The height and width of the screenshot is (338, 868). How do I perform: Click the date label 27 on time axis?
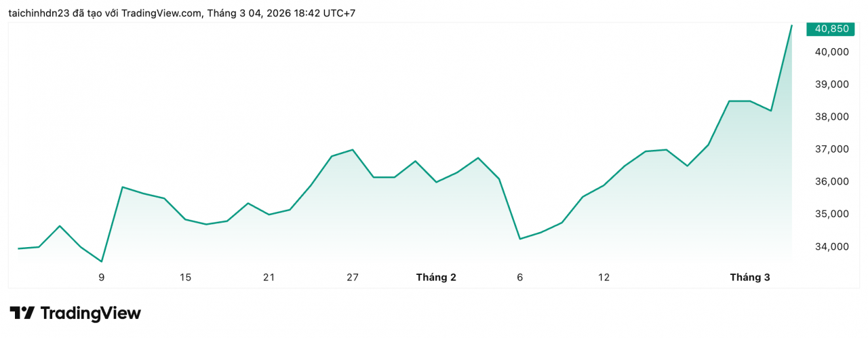tap(353, 277)
